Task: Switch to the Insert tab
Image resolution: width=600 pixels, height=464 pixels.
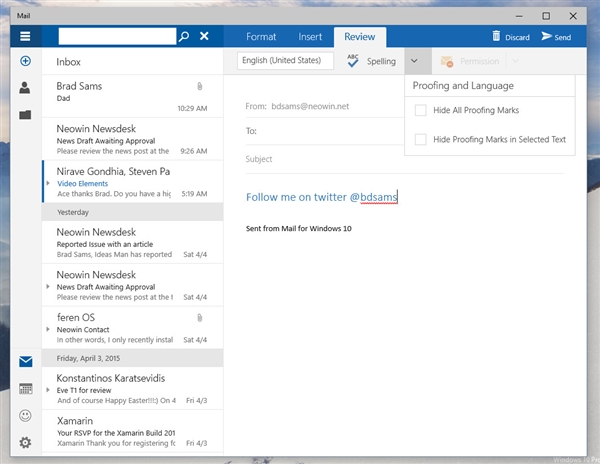Action: click(310, 37)
